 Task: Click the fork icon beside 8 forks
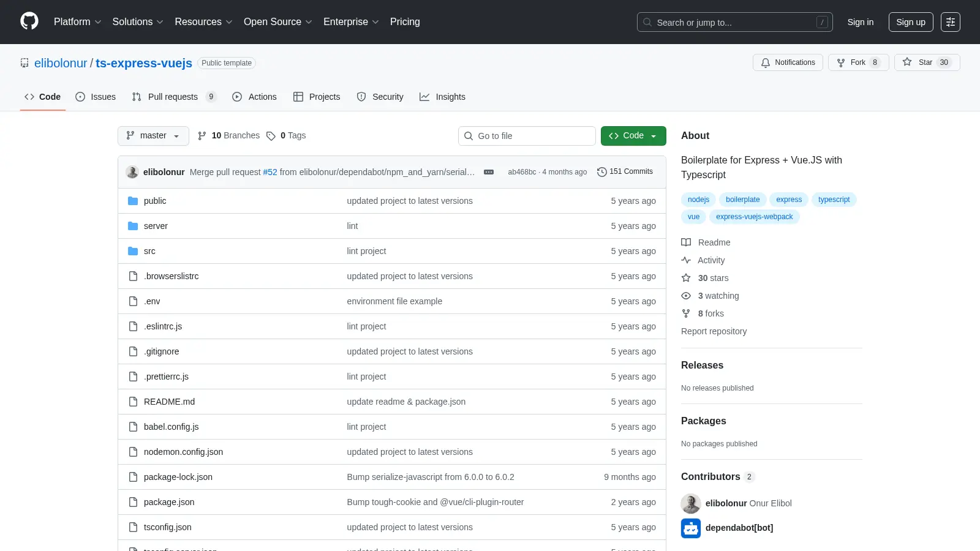pos(686,313)
